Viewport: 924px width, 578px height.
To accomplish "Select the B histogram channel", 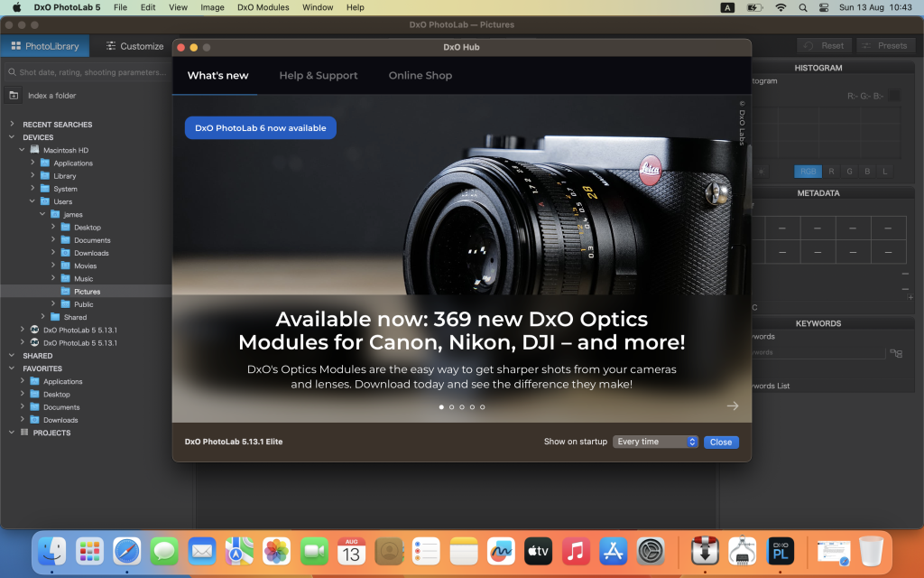I will coord(867,172).
